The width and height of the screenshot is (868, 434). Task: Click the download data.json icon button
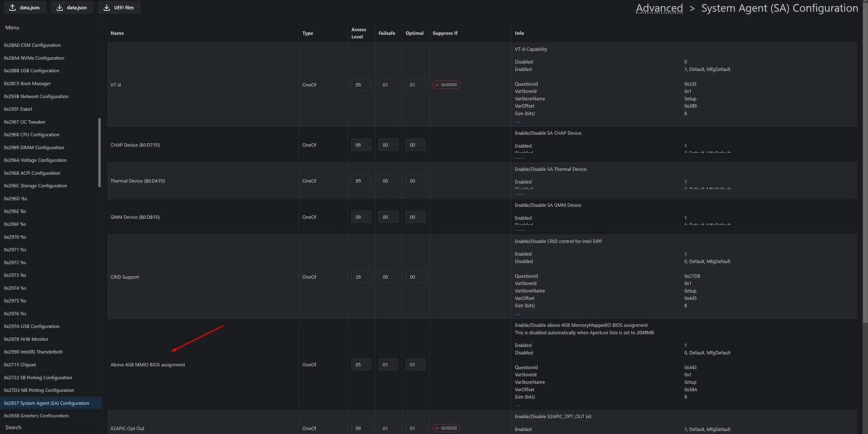tap(71, 8)
